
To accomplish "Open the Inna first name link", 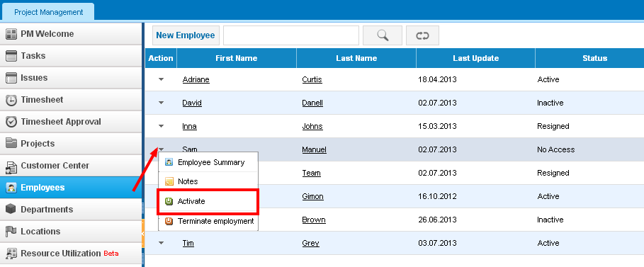I will (189, 127).
